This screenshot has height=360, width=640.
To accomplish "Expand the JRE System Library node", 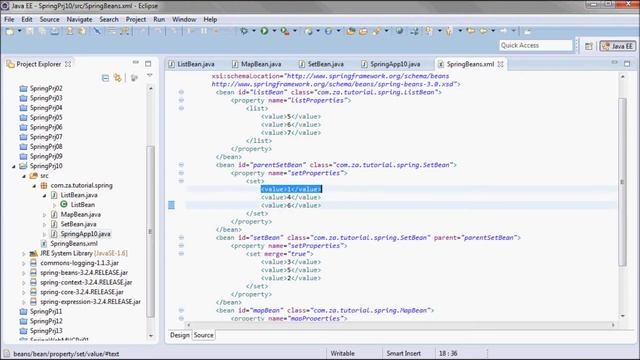I will 24,253.
